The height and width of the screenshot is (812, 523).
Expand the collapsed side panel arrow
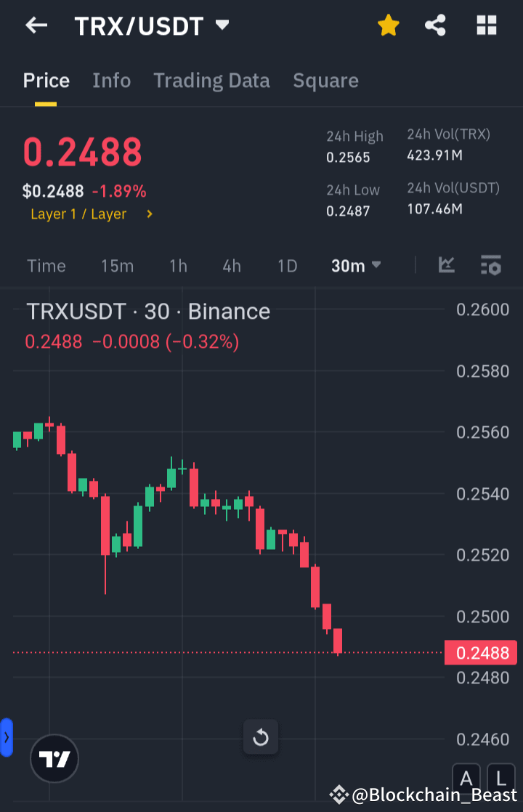(7, 736)
